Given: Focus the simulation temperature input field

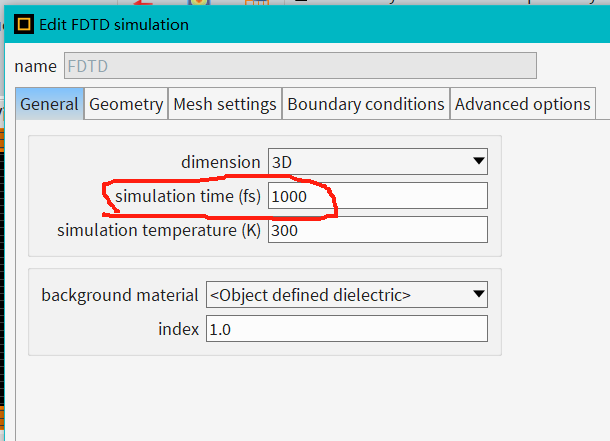Looking at the screenshot, I should 377,230.
